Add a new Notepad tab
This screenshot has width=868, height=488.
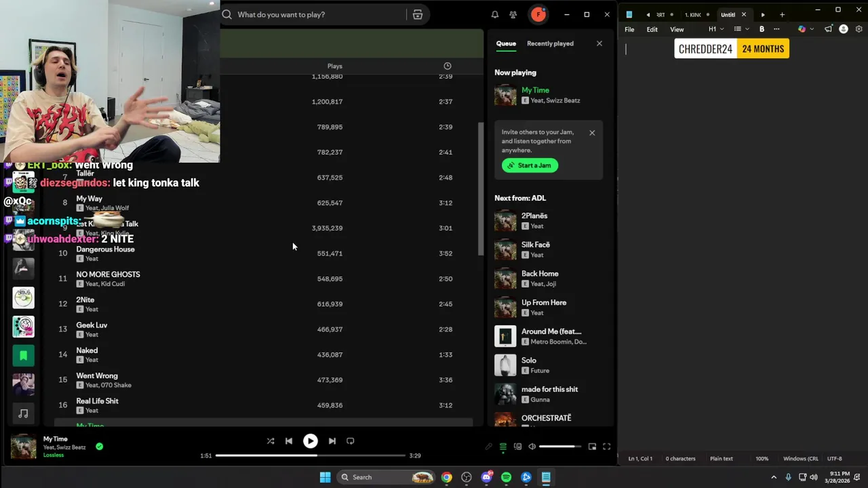[782, 15]
